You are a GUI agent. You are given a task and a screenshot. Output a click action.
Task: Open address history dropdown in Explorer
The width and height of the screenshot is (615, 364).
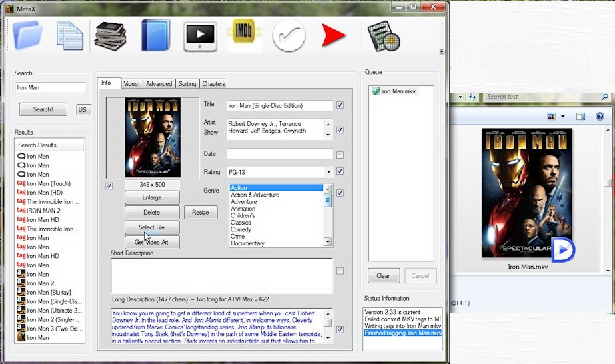[460, 97]
